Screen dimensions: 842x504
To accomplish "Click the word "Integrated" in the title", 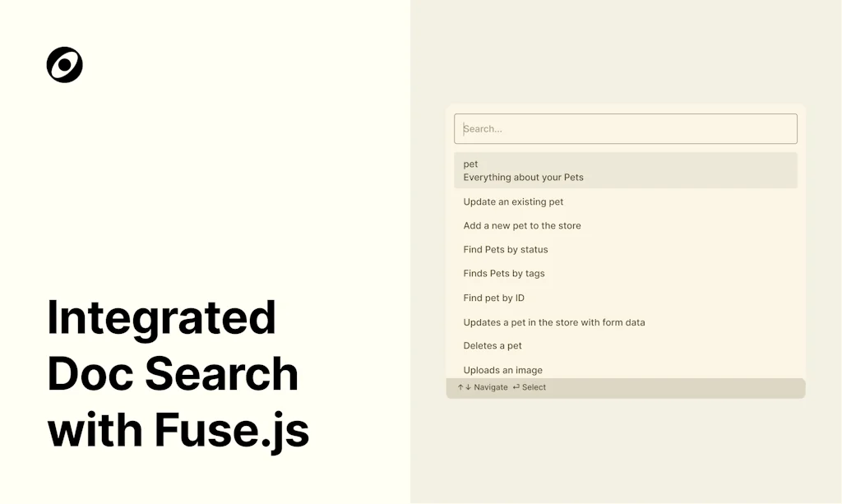I will [x=161, y=318].
